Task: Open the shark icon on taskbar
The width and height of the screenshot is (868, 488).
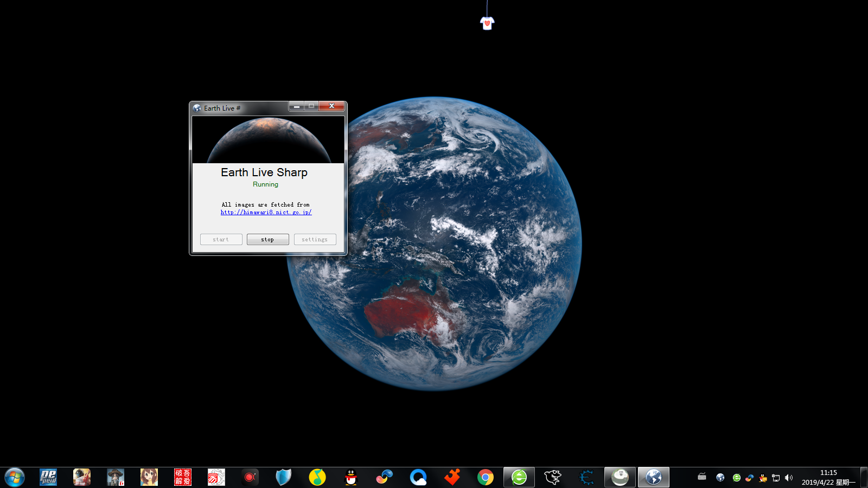Action: pos(553,477)
